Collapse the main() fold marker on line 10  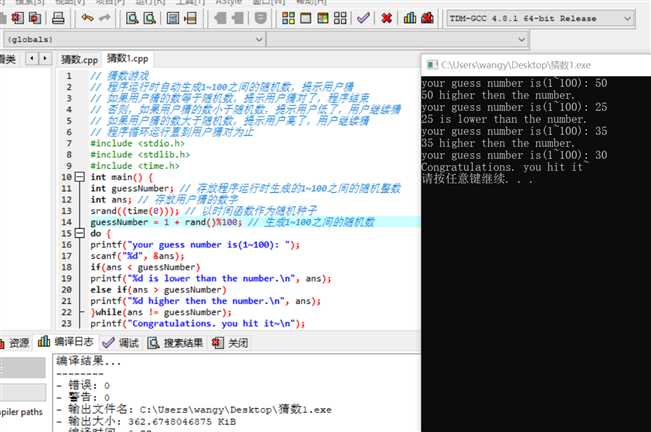click(80, 177)
